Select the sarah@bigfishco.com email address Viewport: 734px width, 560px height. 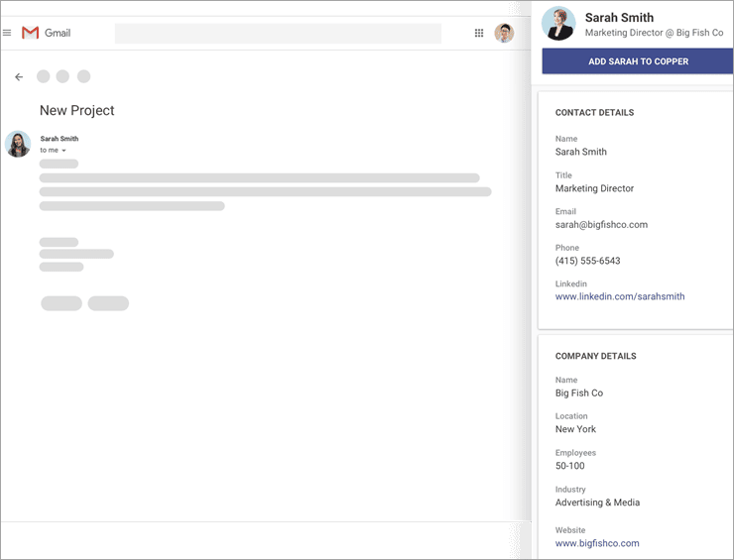point(601,224)
